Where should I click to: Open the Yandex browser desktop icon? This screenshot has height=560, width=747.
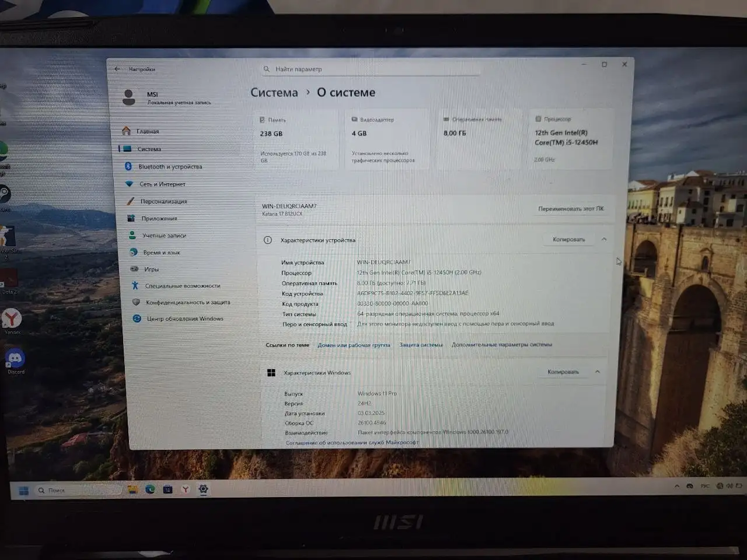click(x=12, y=318)
